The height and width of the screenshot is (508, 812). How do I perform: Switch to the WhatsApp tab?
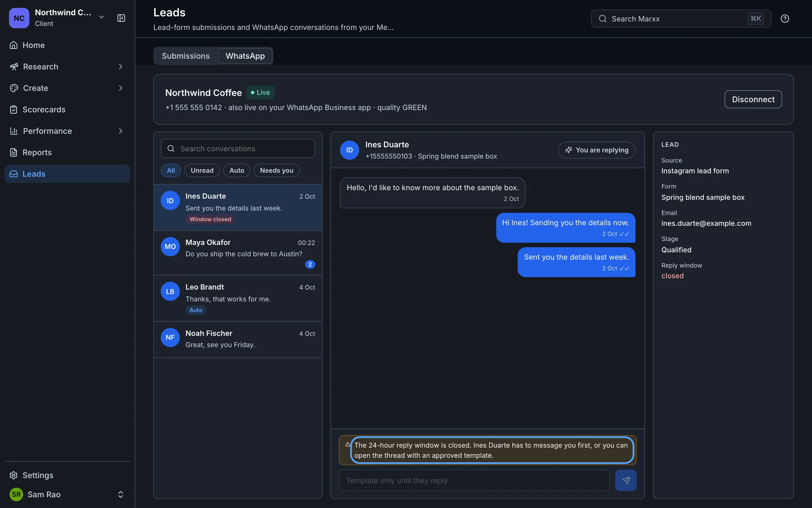245,56
